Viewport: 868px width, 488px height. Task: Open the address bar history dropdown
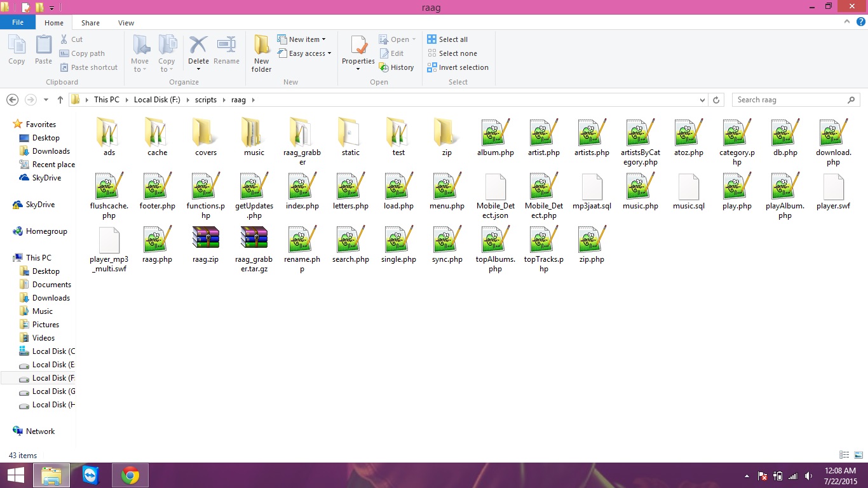tap(702, 100)
